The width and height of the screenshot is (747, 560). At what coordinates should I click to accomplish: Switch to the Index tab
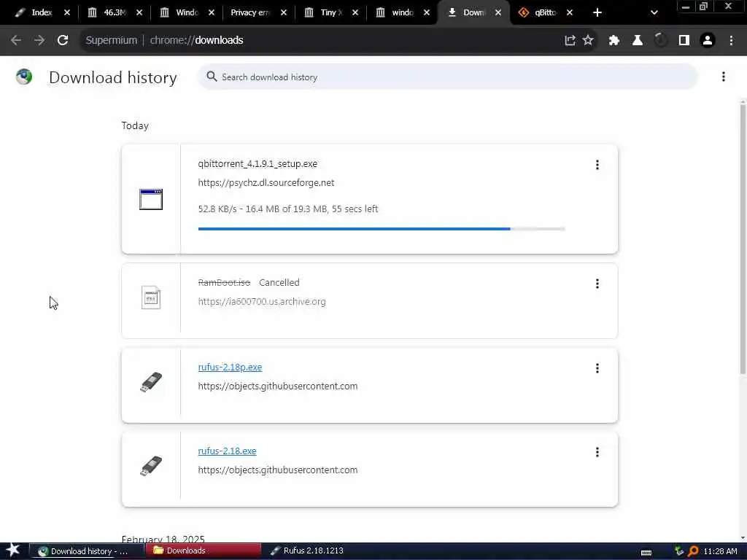[42, 12]
